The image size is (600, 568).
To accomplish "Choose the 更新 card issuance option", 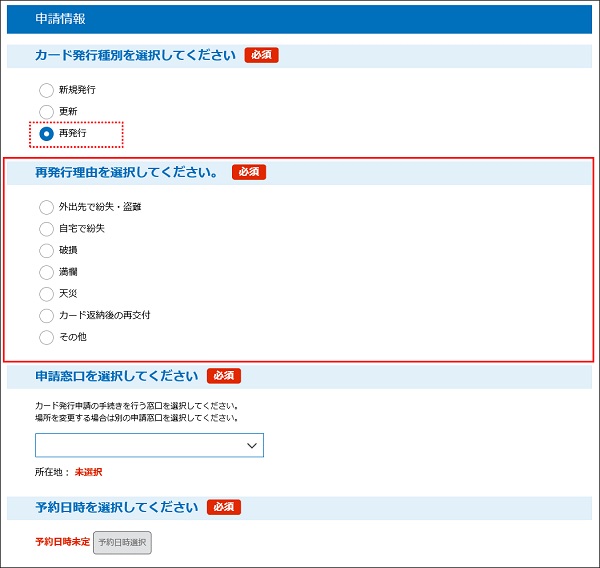I will pyautogui.click(x=46, y=111).
